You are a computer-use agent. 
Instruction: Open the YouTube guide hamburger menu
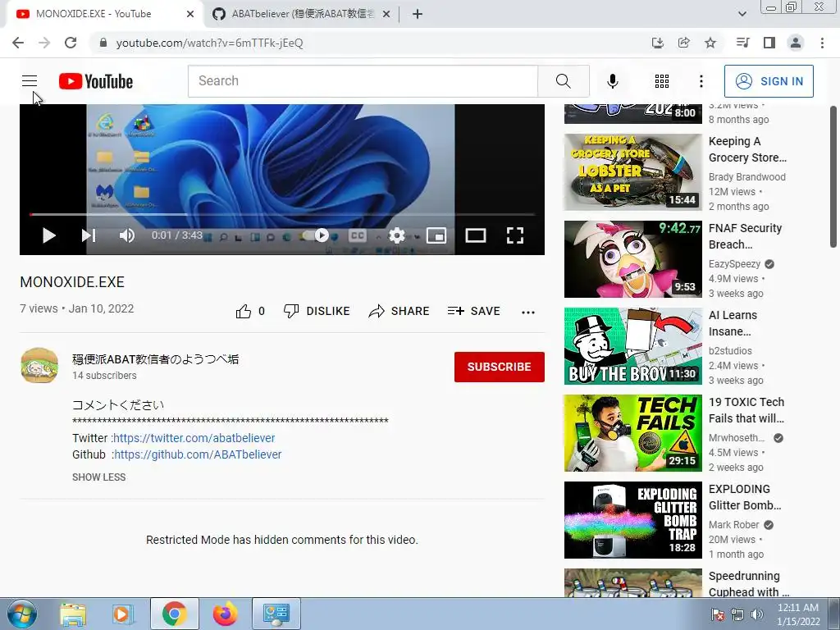pyautogui.click(x=30, y=81)
